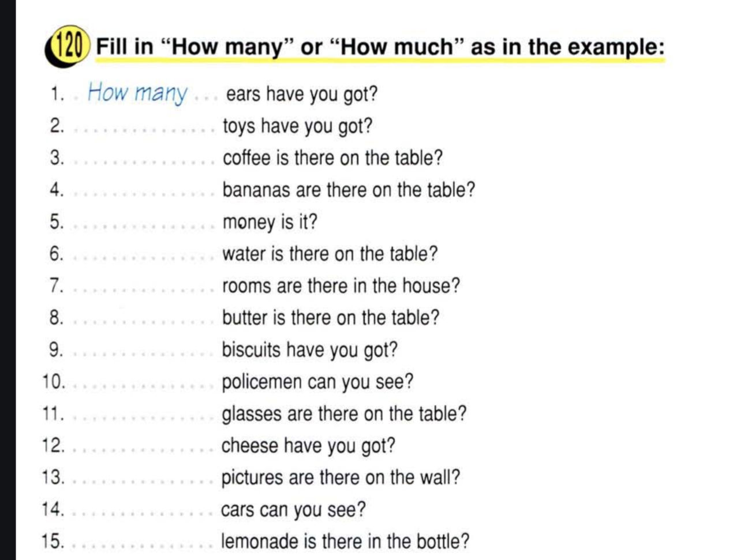Viewport: 748px width, 560px height.
Task: Select the blank before "lemonade is there"
Action: [143, 544]
